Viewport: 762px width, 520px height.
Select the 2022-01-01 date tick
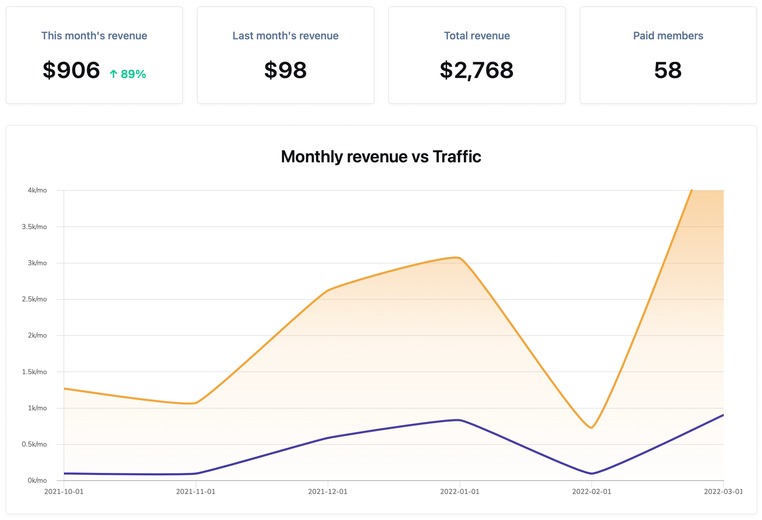tap(460, 491)
